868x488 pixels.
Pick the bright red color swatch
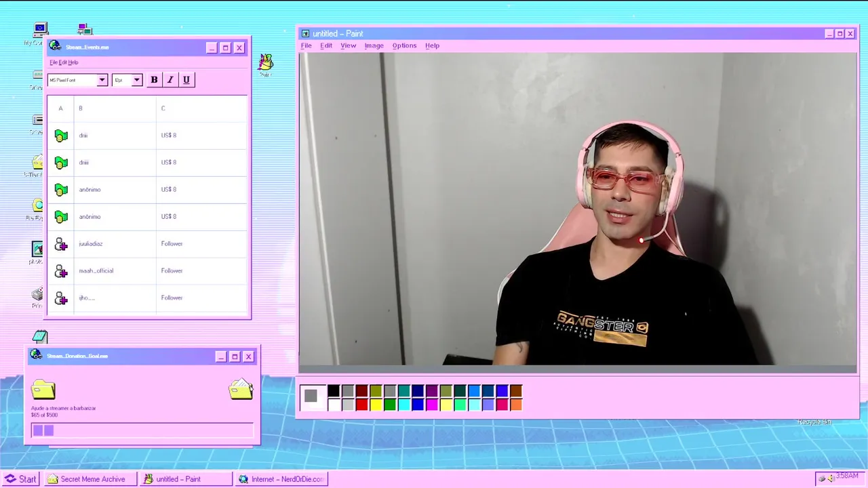(x=361, y=405)
